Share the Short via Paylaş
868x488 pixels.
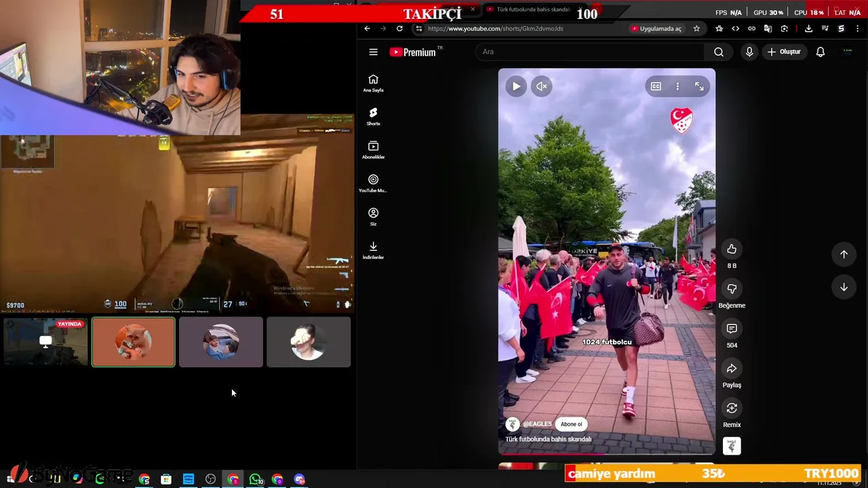[x=732, y=369]
